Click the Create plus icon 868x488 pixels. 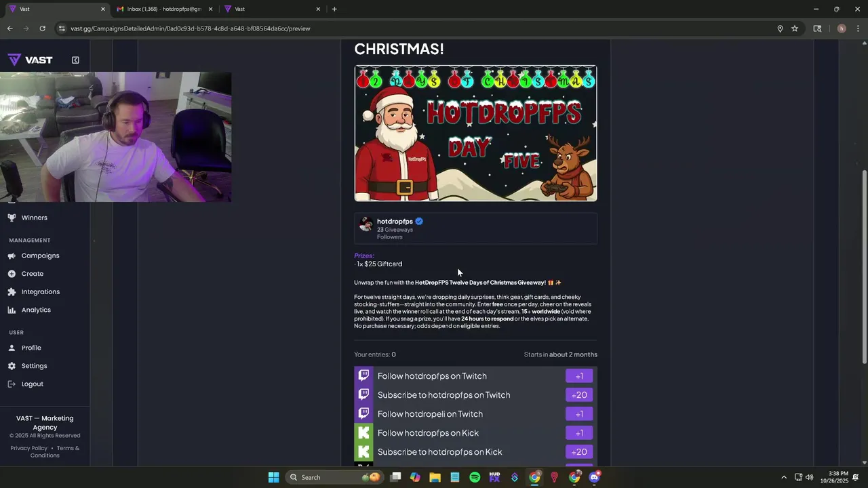click(12, 274)
